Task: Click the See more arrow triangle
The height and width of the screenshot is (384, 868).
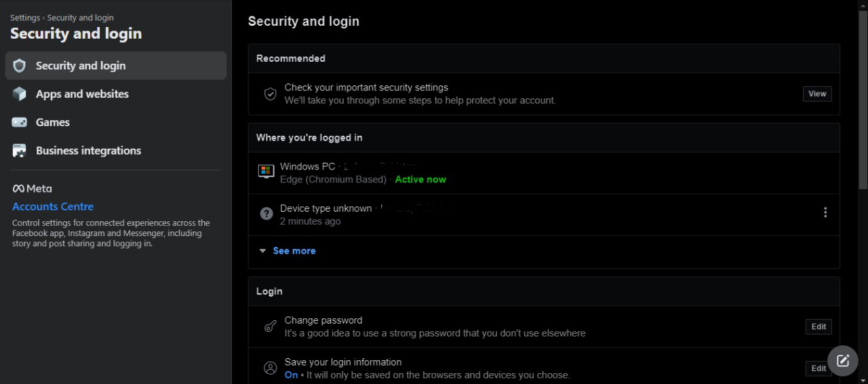Action: pyautogui.click(x=262, y=251)
